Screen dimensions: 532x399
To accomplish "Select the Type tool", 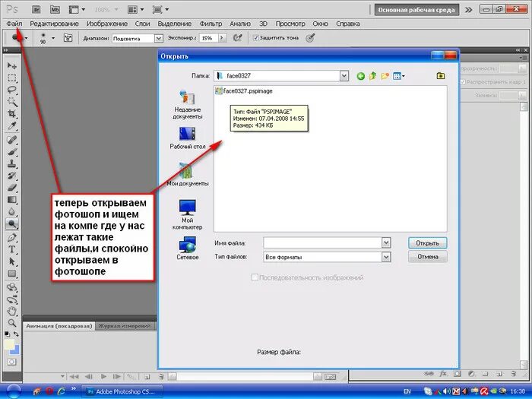I will click(x=12, y=249).
